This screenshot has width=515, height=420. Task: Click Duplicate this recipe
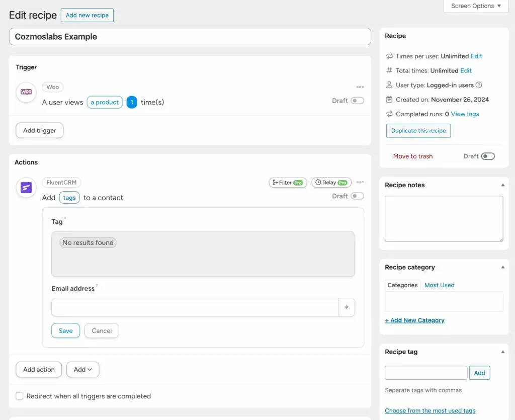pyautogui.click(x=418, y=131)
